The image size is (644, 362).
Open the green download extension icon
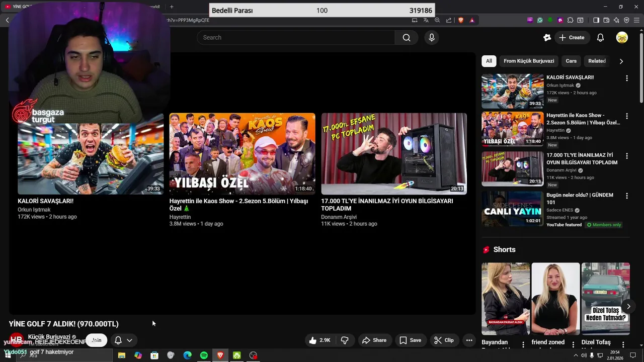550,20
